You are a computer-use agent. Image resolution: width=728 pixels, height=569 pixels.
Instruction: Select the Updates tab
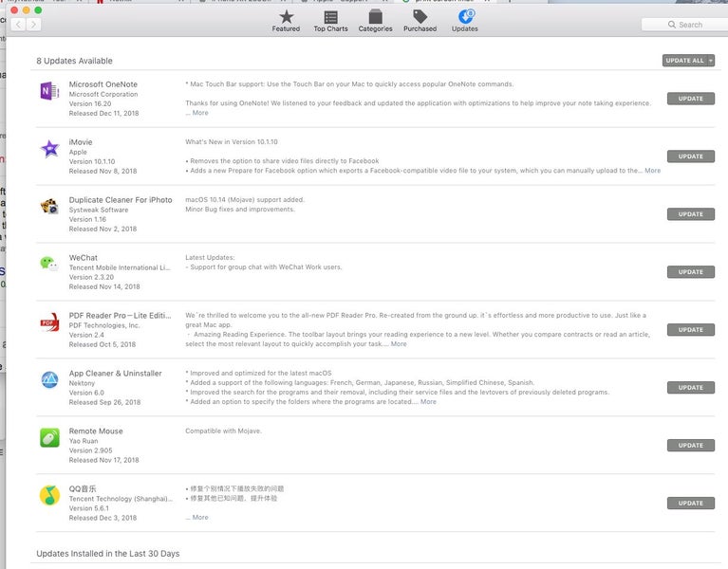pyautogui.click(x=465, y=21)
